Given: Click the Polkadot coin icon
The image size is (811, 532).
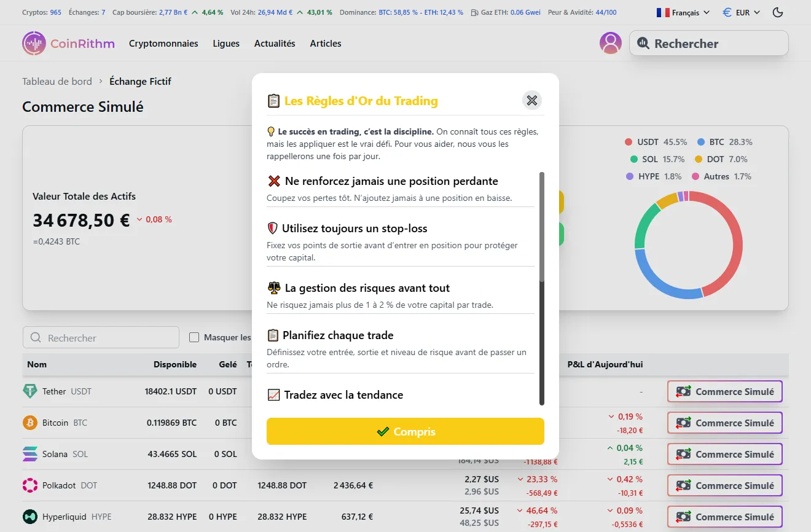Looking at the screenshot, I should point(31,485).
